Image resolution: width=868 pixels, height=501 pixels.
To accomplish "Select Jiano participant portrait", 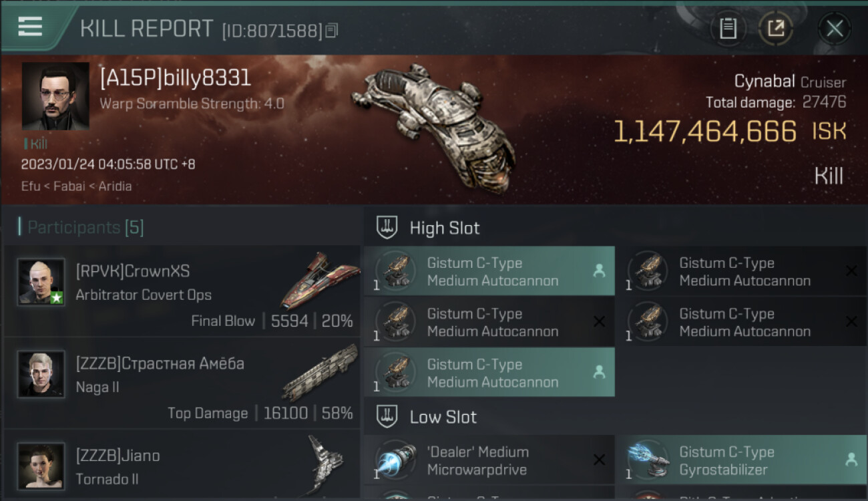I will click(x=41, y=466).
